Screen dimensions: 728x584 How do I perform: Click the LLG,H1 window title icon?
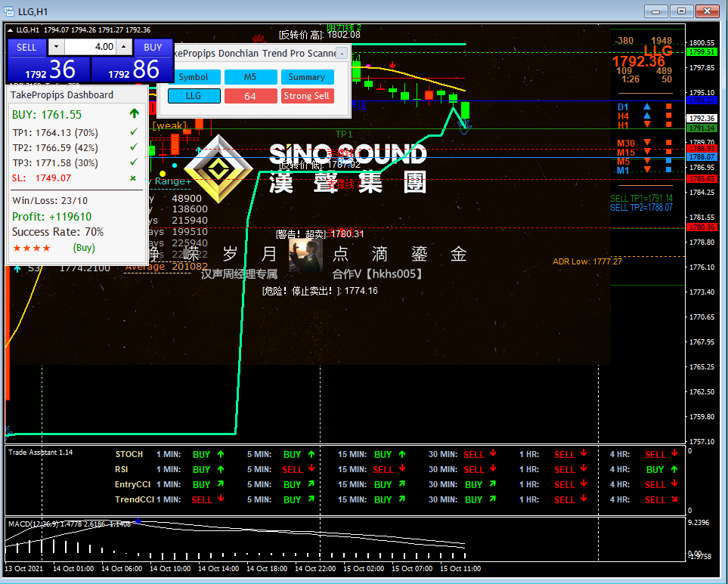tap(9, 11)
